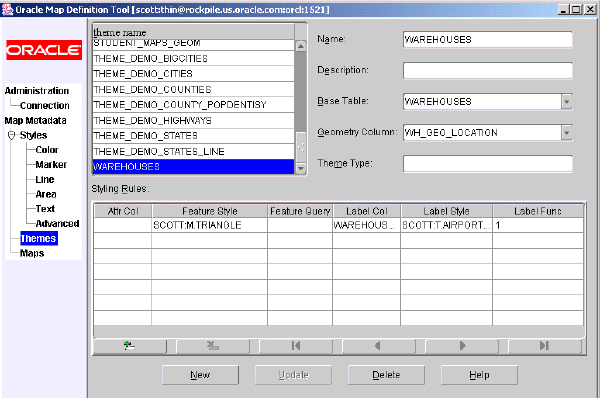Screen dimensions: 600x398
Task: Select Maps in the navigation tree
Action: (x=32, y=253)
